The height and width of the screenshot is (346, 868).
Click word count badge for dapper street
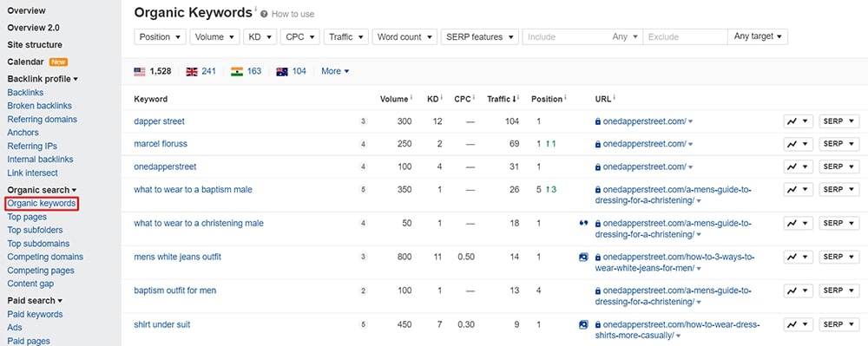[x=363, y=121]
